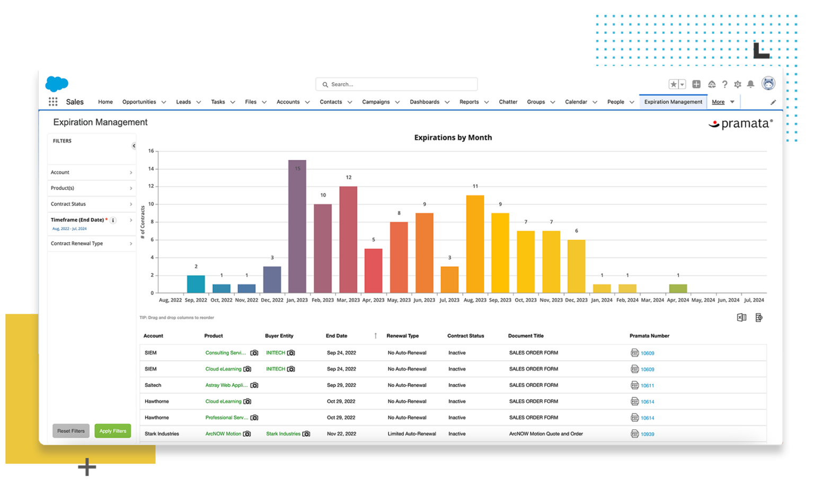Open the add-table-column icon beside Excel export
This screenshot has height=504, width=814.
point(758,317)
